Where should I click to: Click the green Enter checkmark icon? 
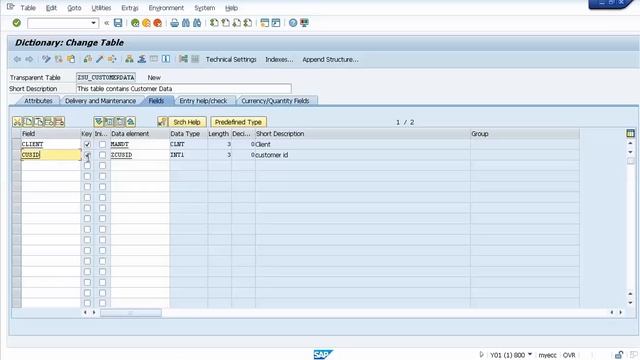pos(16,23)
